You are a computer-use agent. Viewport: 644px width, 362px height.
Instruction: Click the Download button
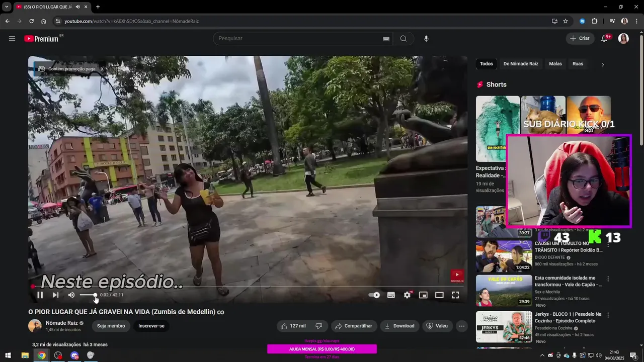coord(399,326)
